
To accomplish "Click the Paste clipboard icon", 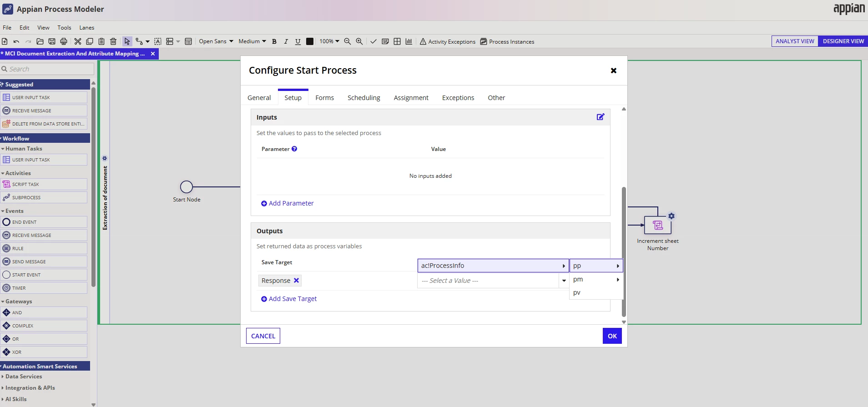I will point(101,41).
